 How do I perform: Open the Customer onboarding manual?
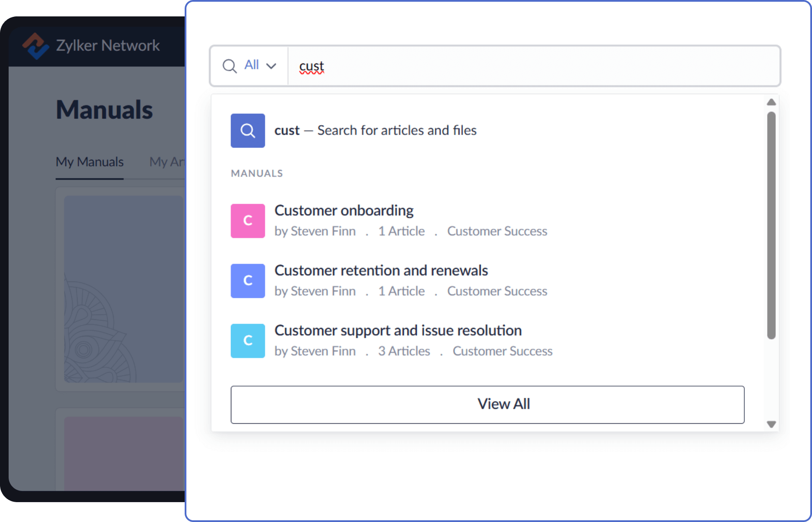[x=344, y=210]
